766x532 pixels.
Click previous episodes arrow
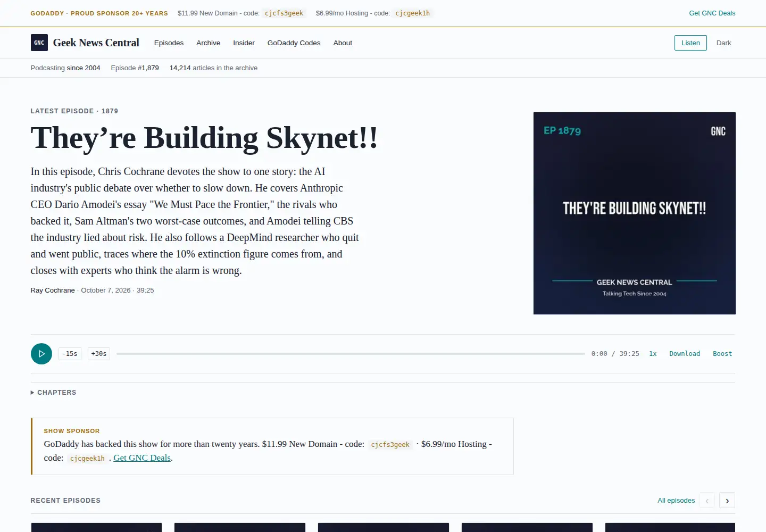point(707,501)
